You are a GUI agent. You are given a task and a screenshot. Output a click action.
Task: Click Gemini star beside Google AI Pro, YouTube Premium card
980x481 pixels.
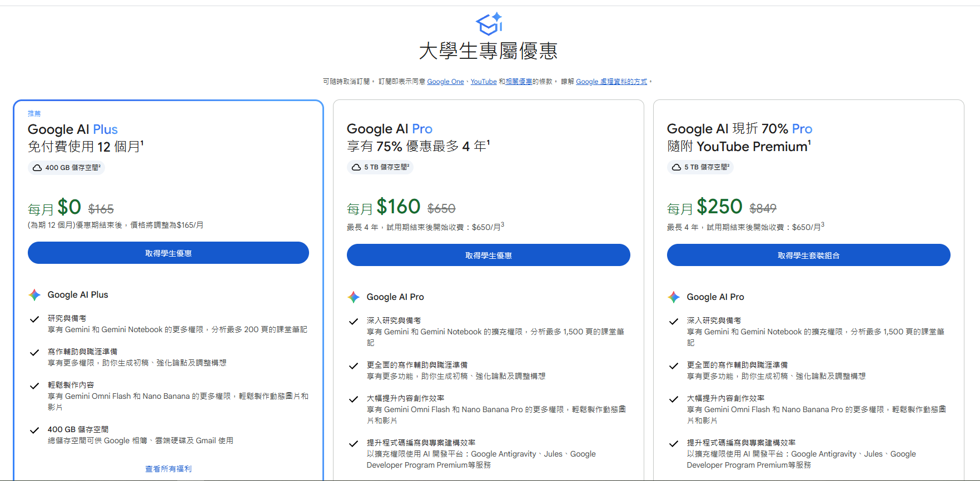coord(674,297)
